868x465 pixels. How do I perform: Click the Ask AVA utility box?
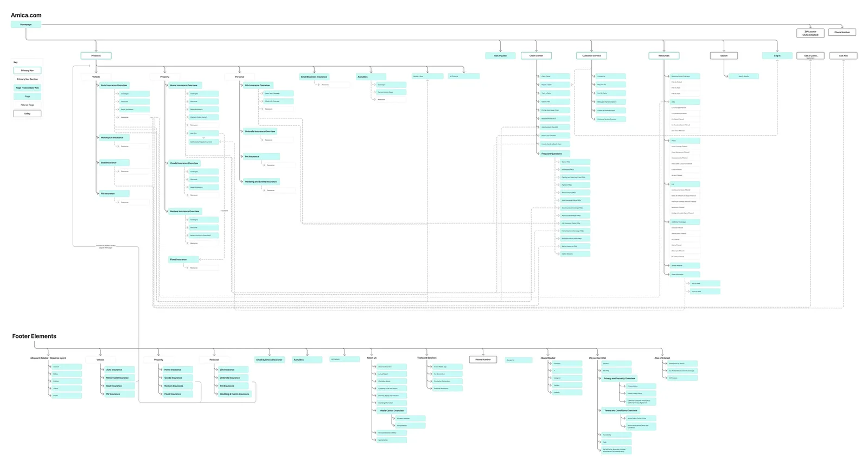843,55
